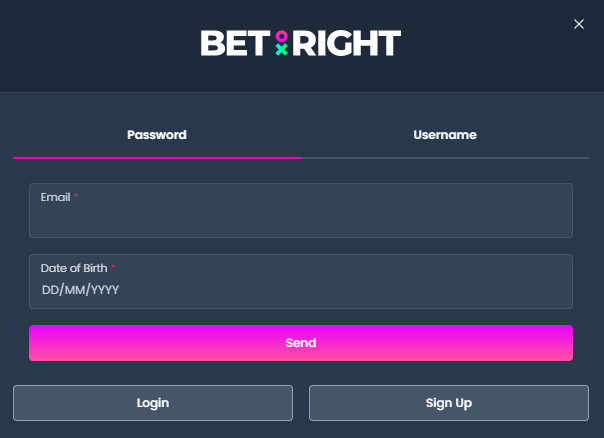
Task: Click the pink underline beneath Password tab
Action: tap(157, 158)
